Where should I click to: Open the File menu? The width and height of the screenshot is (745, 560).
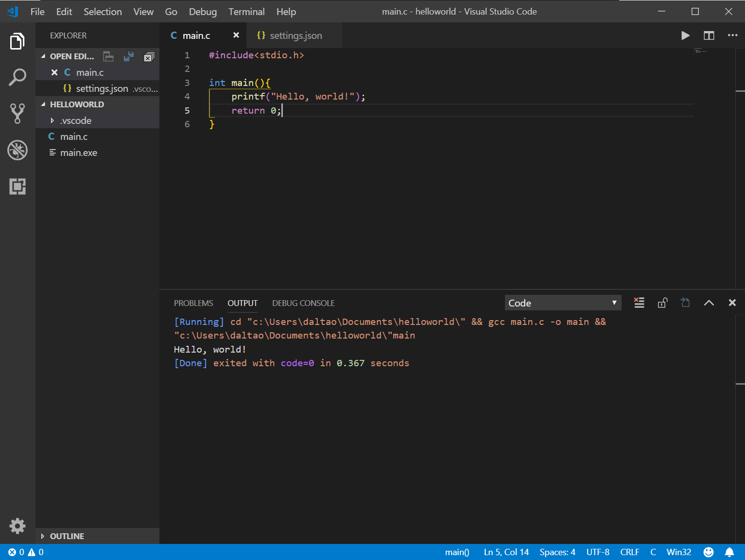[x=37, y=12]
